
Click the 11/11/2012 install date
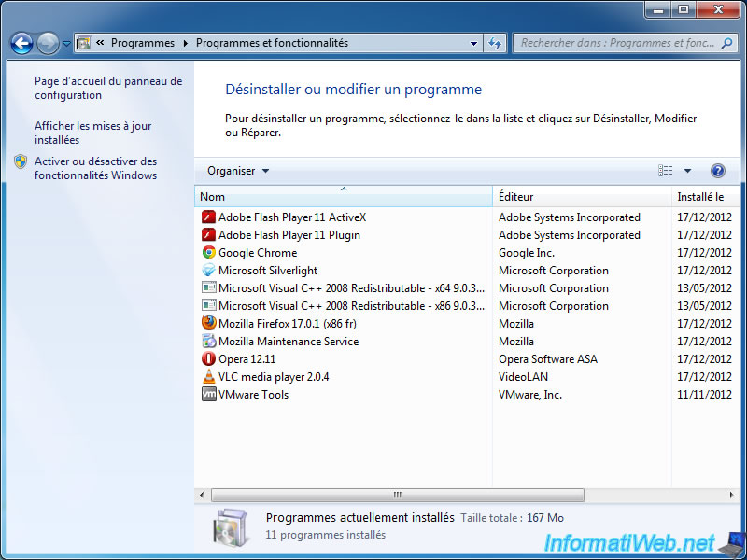click(x=704, y=394)
